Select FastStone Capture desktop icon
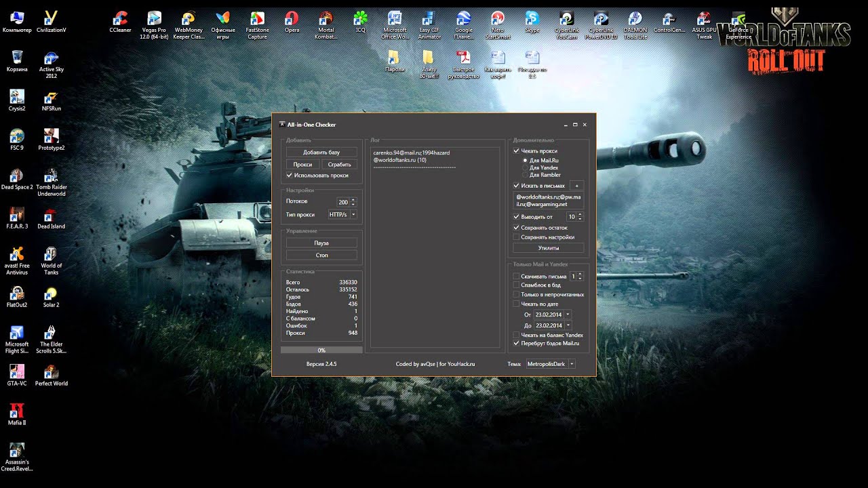This screenshot has height=488, width=868. 257,25
